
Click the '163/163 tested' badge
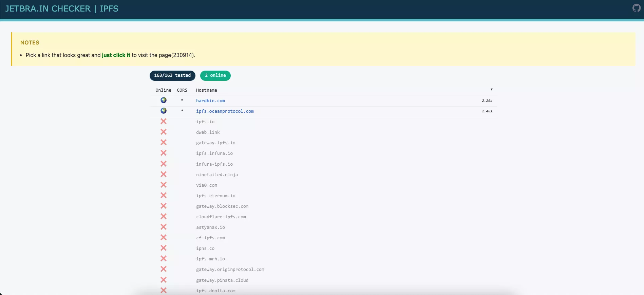(172, 75)
